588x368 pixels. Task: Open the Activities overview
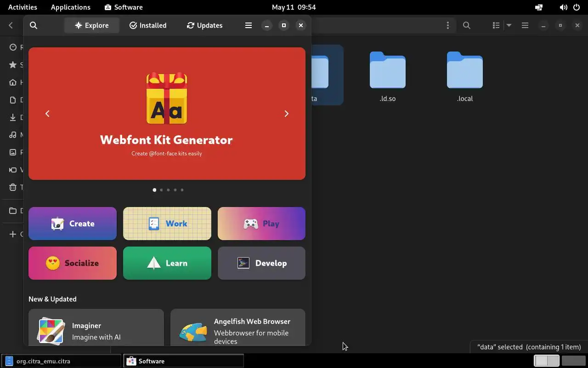(23, 7)
